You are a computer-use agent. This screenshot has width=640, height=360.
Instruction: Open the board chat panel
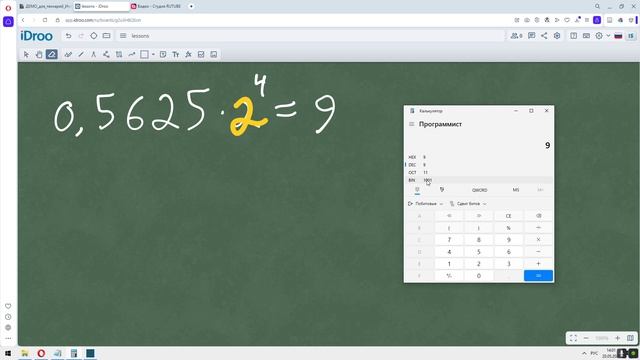531,36
